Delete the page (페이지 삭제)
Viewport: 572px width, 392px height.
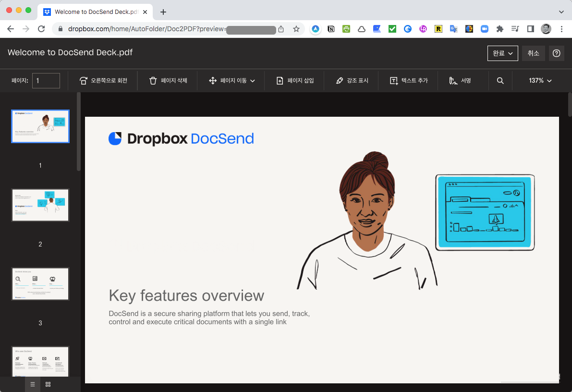pyautogui.click(x=168, y=81)
